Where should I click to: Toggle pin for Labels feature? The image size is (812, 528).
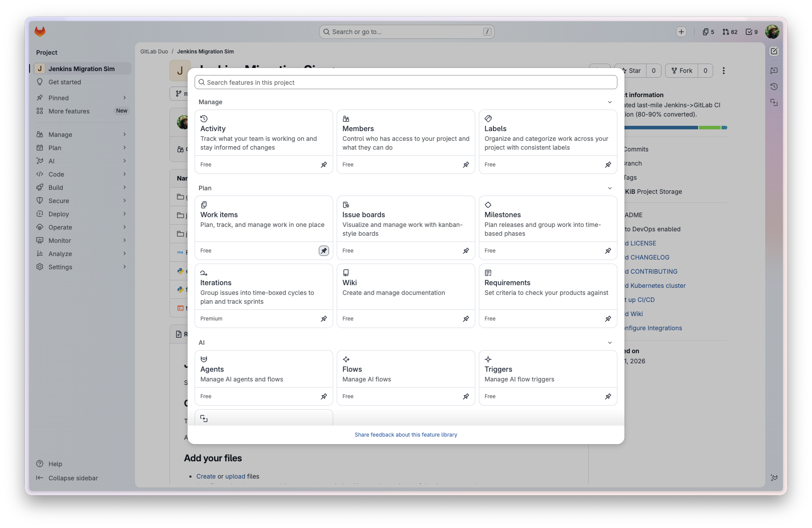[x=608, y=165]
